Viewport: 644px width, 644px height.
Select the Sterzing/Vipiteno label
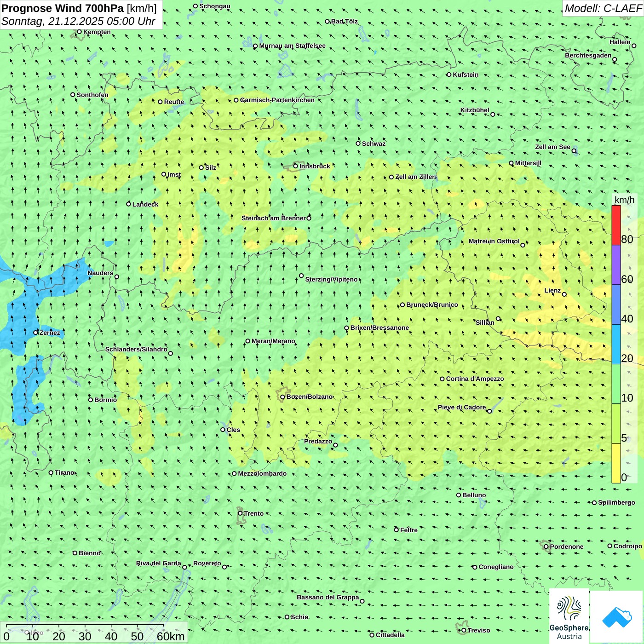click(331, 279)
